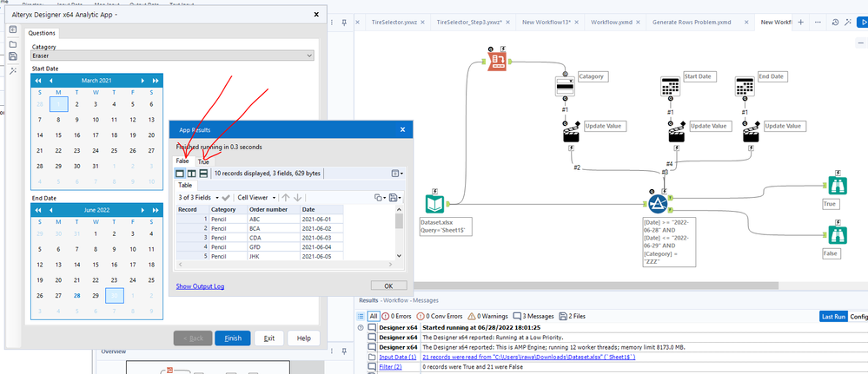Open the Input Data (1) message link

(397, 357)
